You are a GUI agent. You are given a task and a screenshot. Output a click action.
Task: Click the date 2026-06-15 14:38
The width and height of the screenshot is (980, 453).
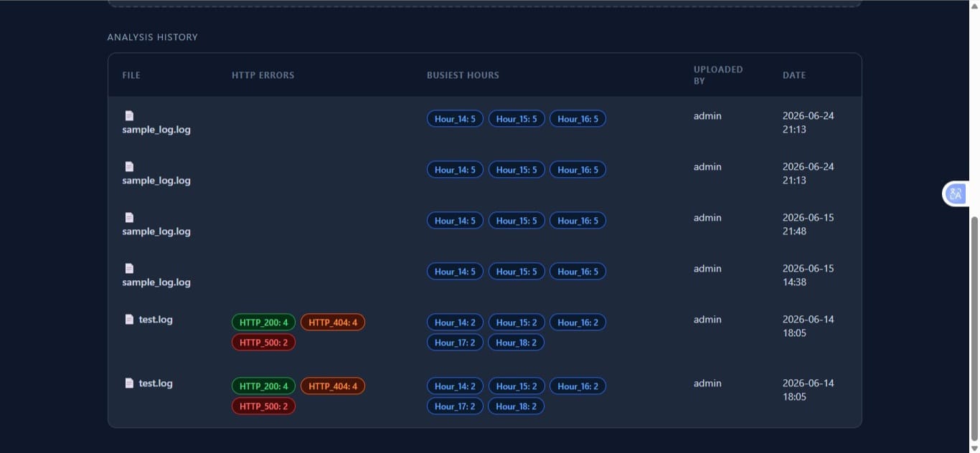click(809, 275)
